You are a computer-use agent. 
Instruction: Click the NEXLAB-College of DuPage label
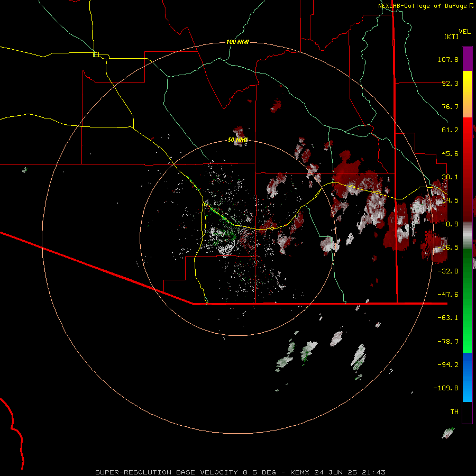click(x=425, y=6)
